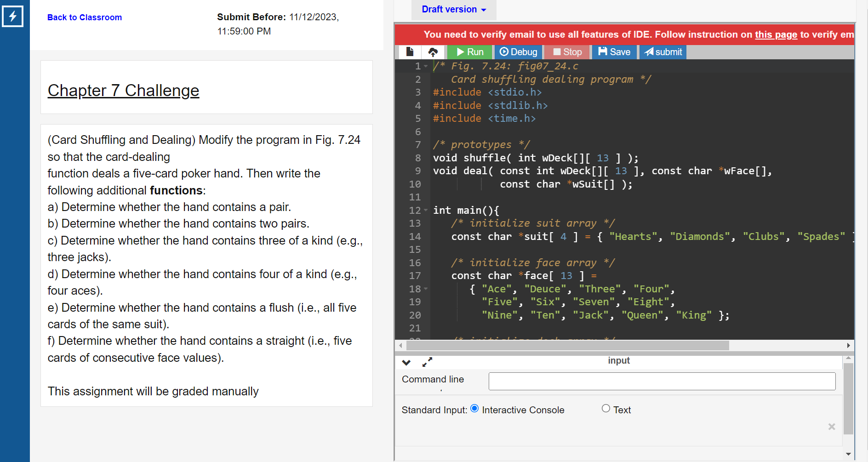The height and width of the screenshot is (462, 868).
Task: Click line number 8 in the gutter
Action: coord(418,158)
